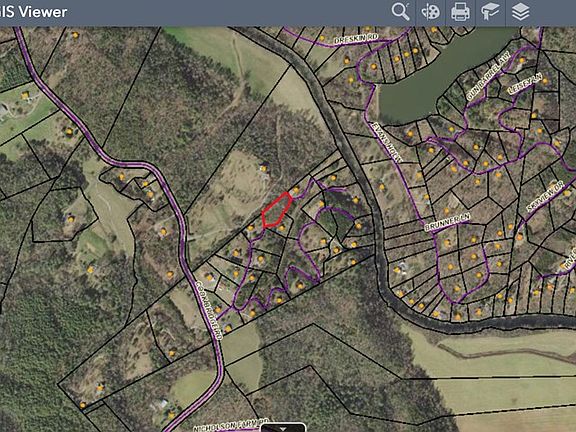Screen dimensions: 576x432
Task: Click the Brunner Ln road label
Action: click(x=447, y=223)
